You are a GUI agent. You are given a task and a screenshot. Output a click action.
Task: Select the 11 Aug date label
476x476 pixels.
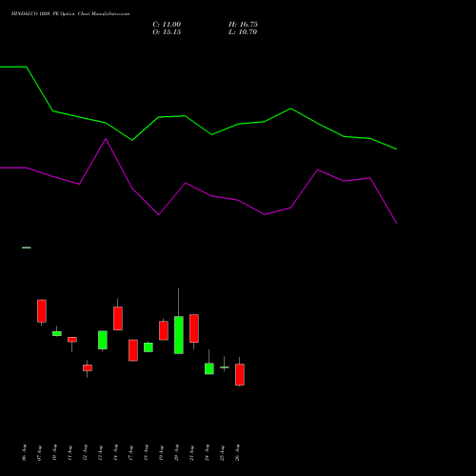click(69, 452)
